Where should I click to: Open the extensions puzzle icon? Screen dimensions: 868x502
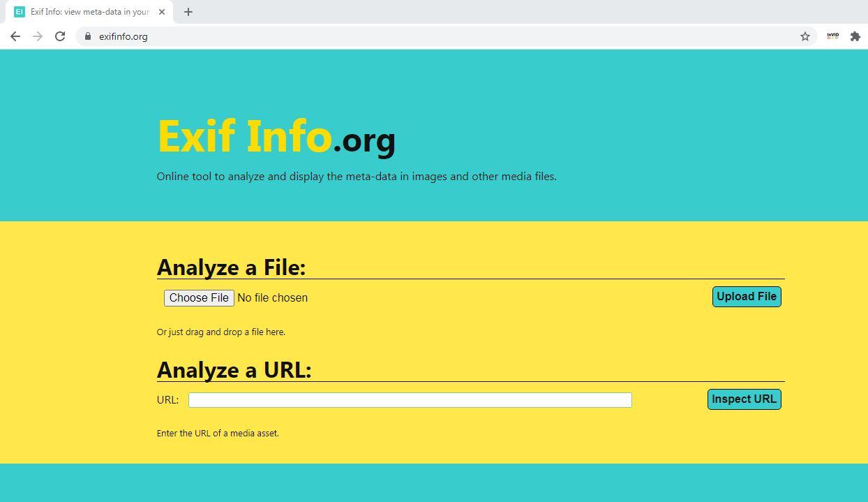tap(855, 36)
